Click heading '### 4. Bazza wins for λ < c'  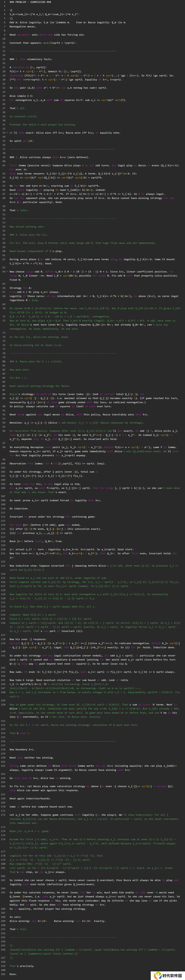click(x=36, y=361)
